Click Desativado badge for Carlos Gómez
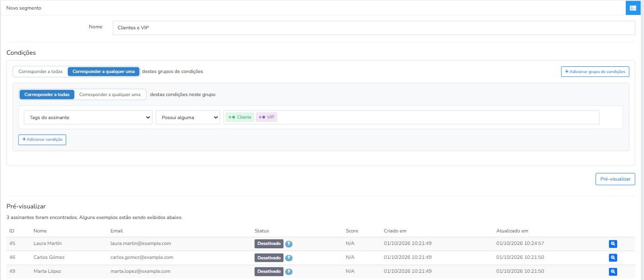The width and height of the screenshot is (644, 280). tap(269, 258)
